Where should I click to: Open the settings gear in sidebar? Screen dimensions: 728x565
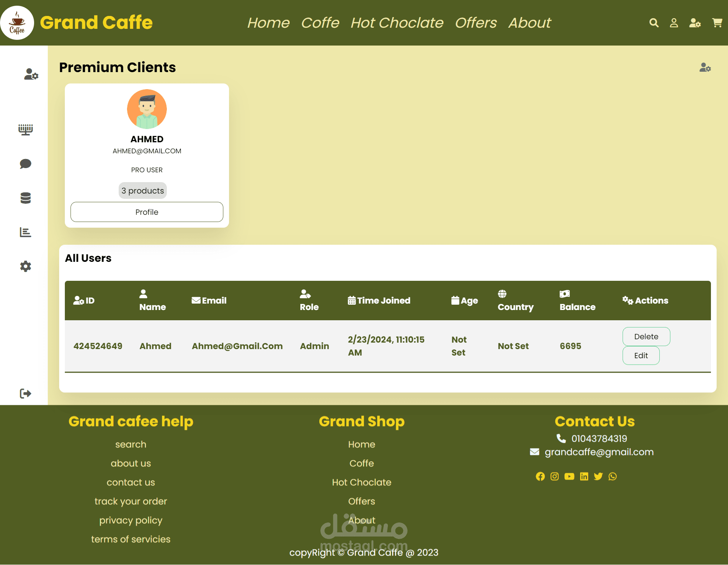click(25, 266)
